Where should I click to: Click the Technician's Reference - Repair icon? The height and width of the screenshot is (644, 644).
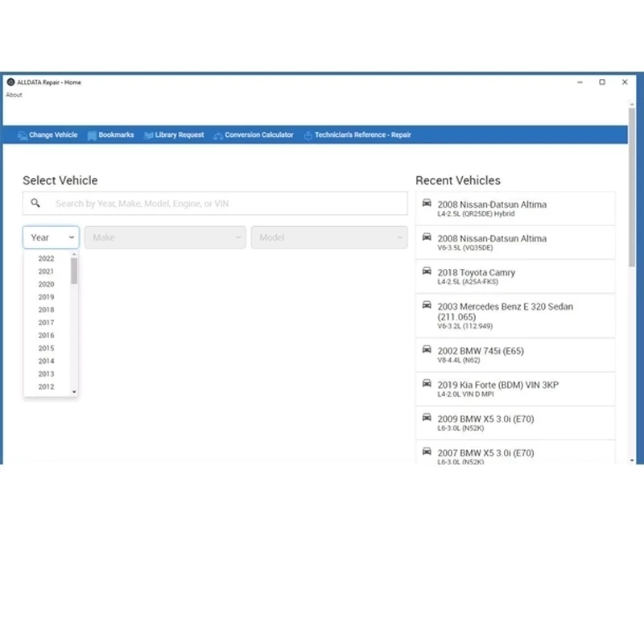click(x=308, y=135)
